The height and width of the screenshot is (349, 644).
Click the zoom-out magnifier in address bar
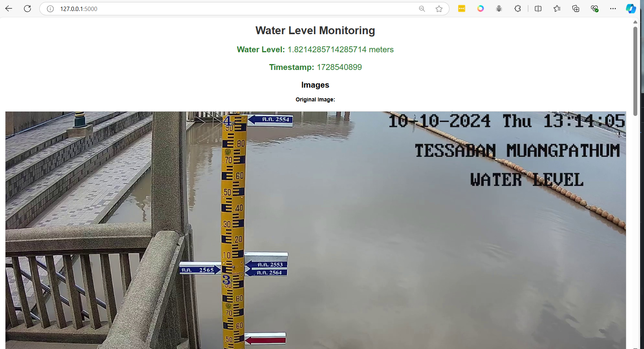click(422, 9)
